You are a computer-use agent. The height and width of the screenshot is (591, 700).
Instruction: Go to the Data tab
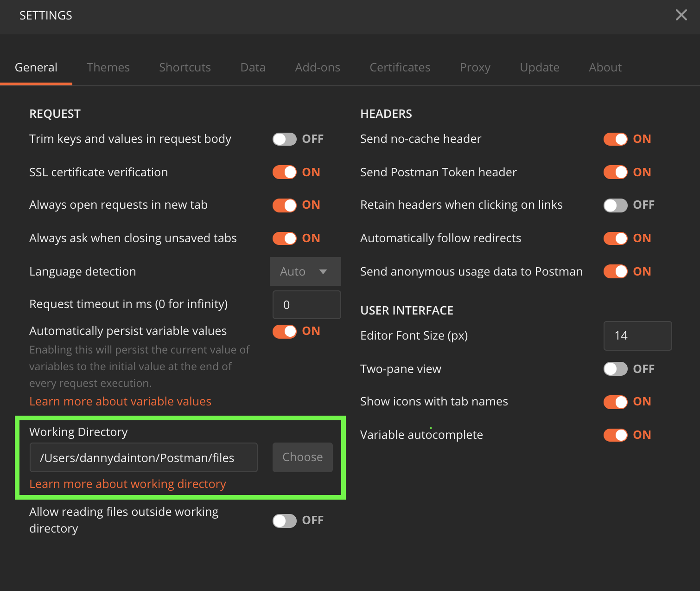pyautogui.click(x=253, y=67)
